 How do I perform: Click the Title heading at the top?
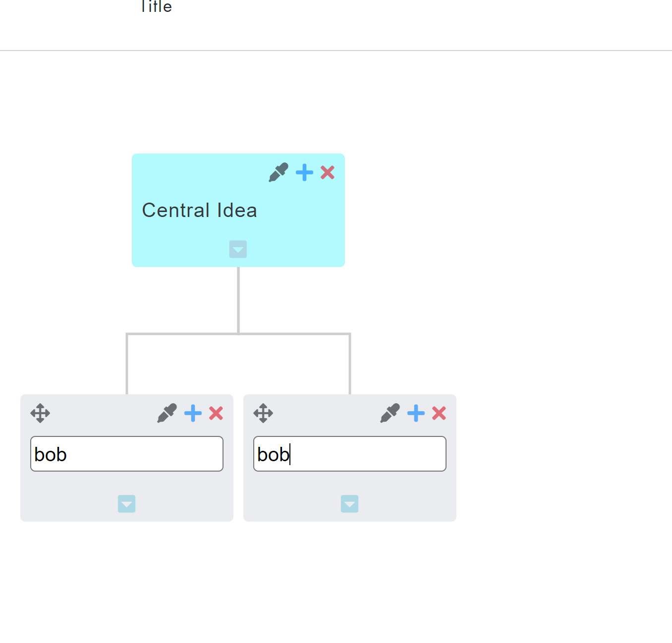[x=156, y=7]
